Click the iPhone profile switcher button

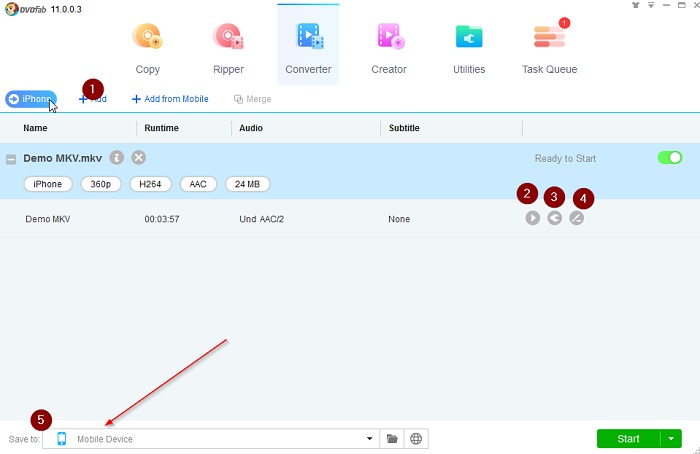31,99
